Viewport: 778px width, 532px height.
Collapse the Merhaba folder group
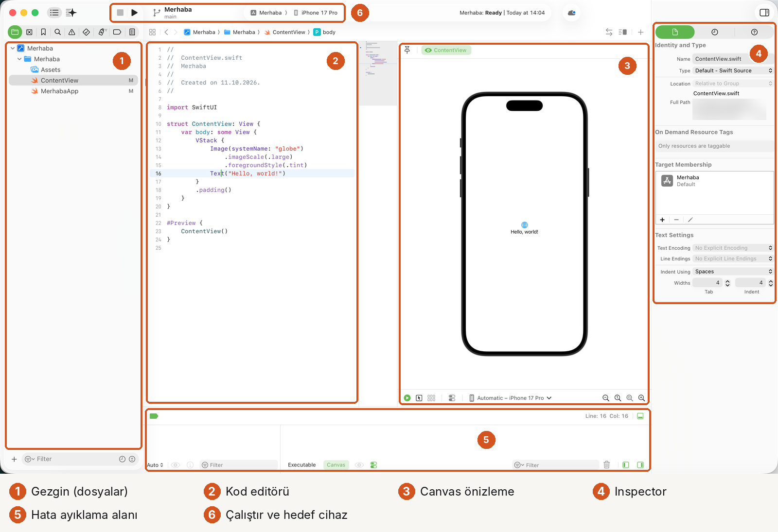click(19, 59)
